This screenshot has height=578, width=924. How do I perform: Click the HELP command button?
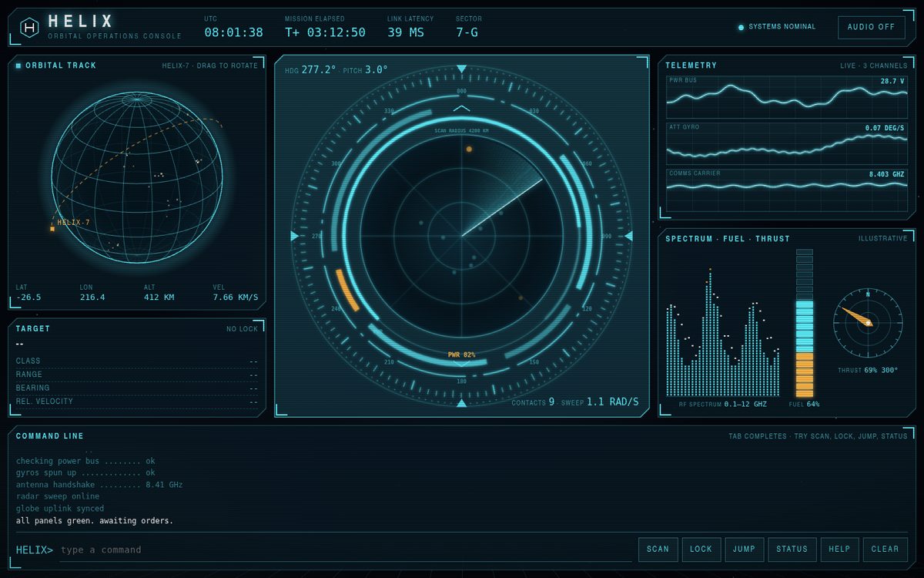coord(839,549)
